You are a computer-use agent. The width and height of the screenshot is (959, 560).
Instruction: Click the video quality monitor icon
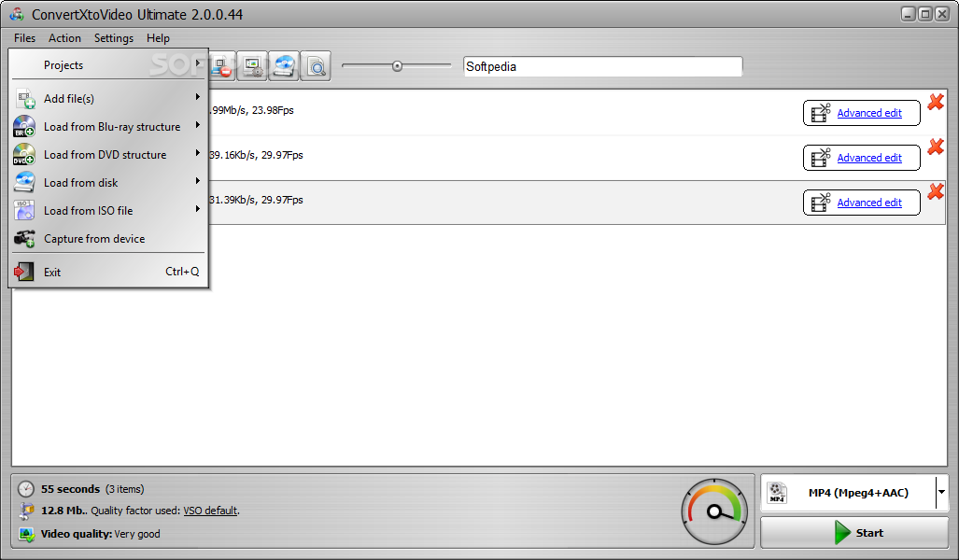pos(26,534)
